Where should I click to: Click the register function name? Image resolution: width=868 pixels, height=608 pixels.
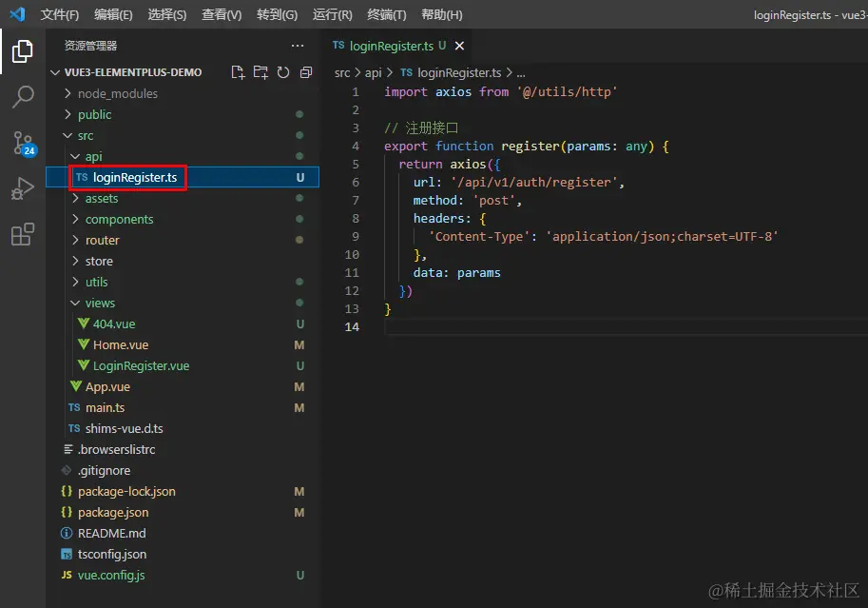(530, 147)
